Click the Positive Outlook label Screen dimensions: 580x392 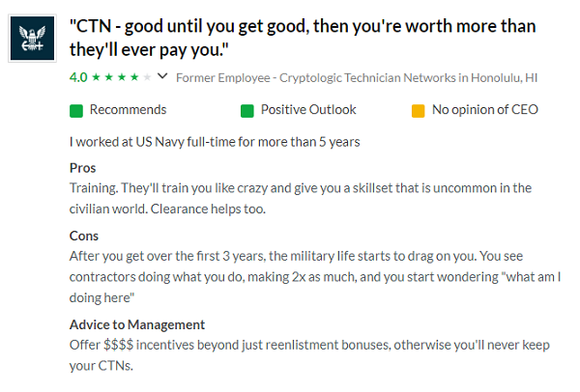point(308,110)
